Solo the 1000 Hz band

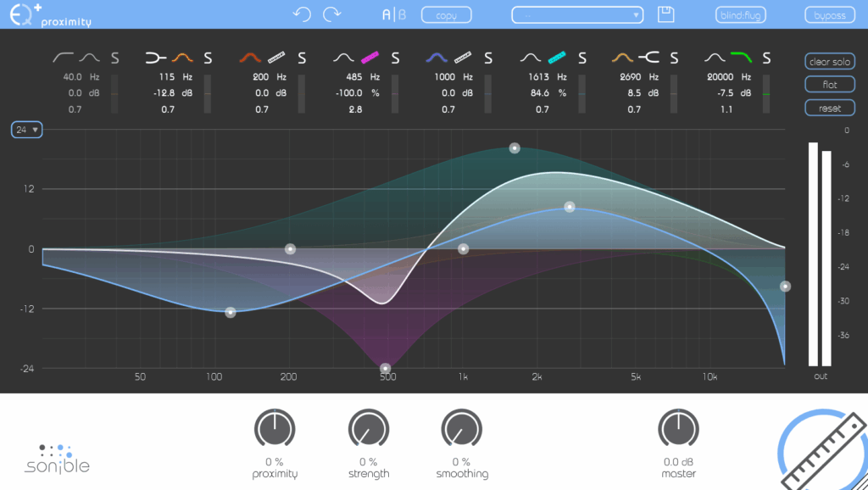(x=488, y=58)
